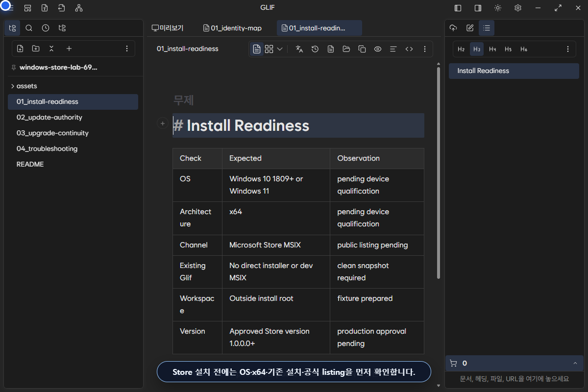Click the text align lines icon
The width and height of the screenshot is (588, 392).
pos(393,49)
